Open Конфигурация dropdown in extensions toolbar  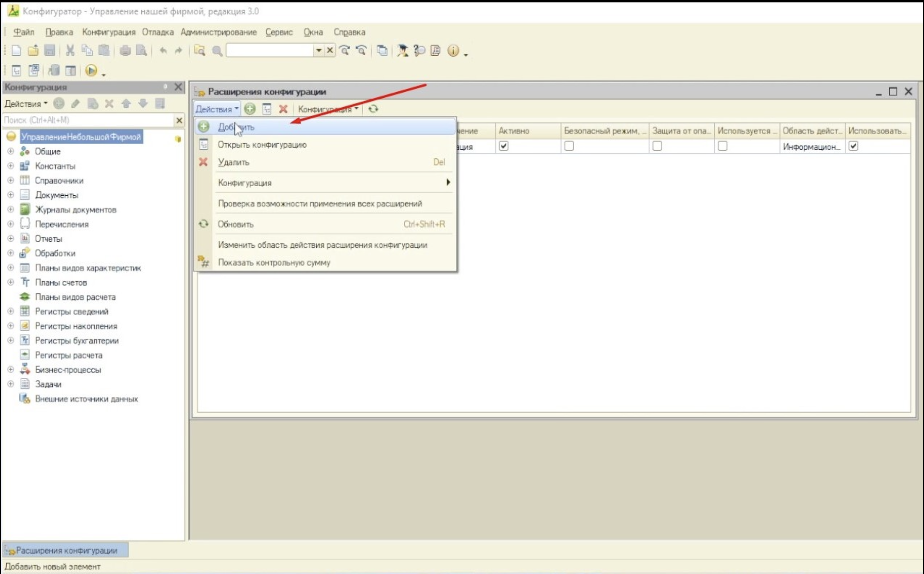[328, 109]
